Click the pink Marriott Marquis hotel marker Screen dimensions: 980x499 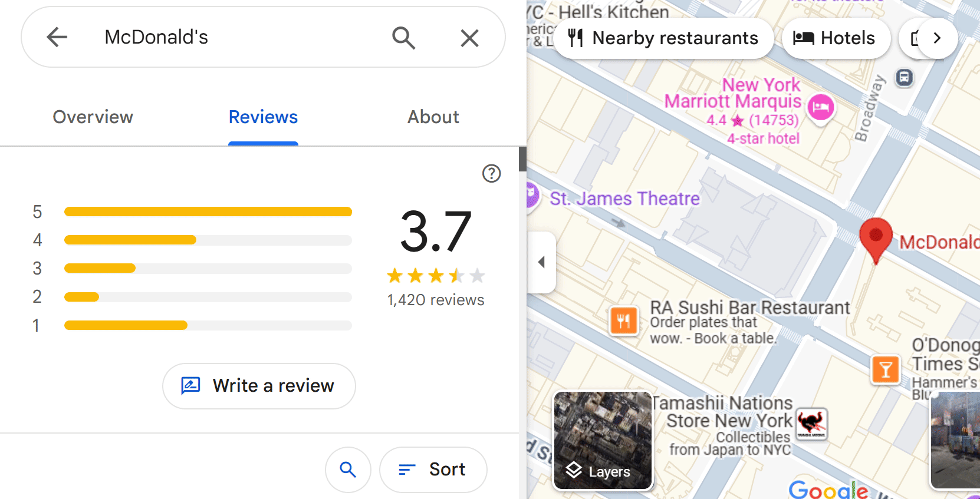click(820, 108)
